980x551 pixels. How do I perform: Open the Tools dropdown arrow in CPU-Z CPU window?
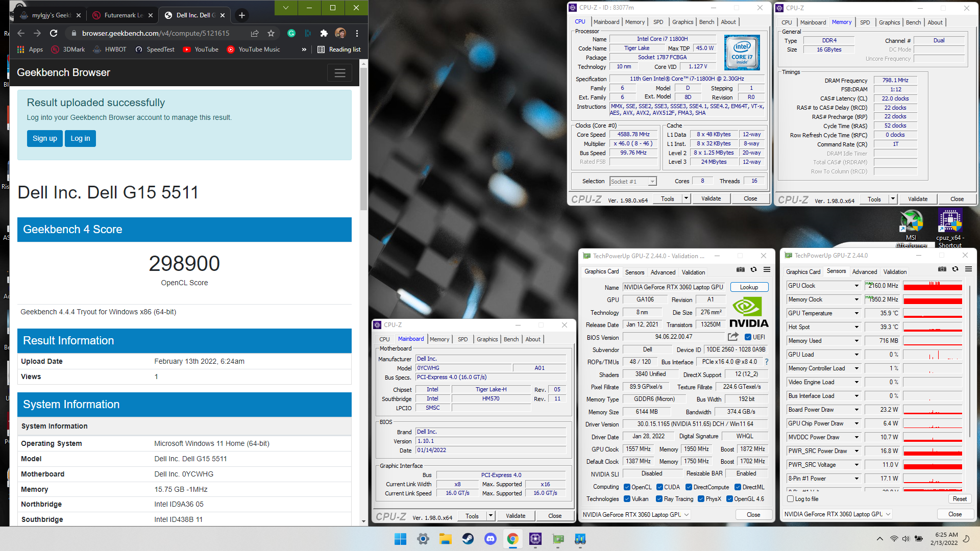[686, 198]
